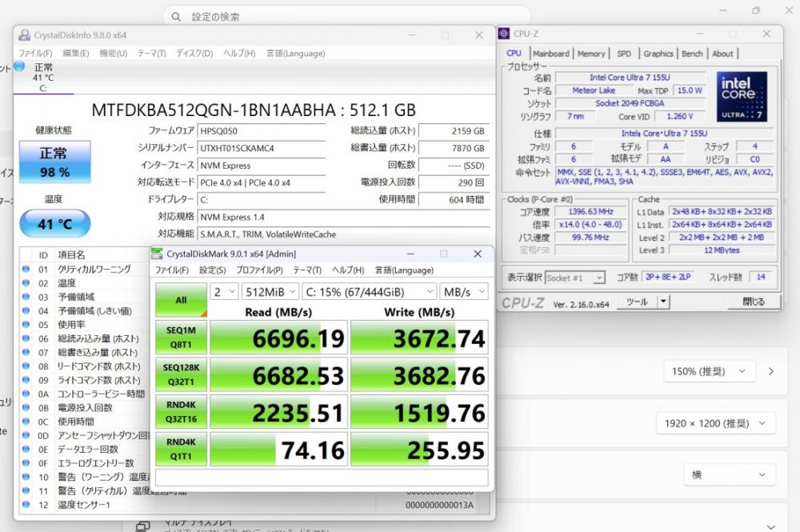Viewport: 800px width, 532px height.
Task: Open drive selector C: 15% (67/444GiB)
Action: [370, 292]
